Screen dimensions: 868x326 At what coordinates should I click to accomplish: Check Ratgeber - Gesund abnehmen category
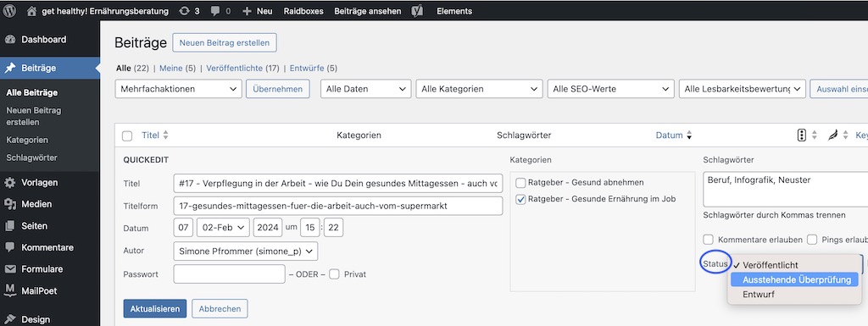[x=520, y=183]
